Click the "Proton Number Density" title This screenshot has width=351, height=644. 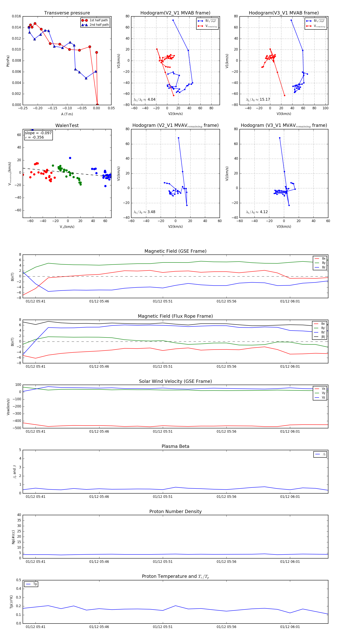(x=175, y=511)
